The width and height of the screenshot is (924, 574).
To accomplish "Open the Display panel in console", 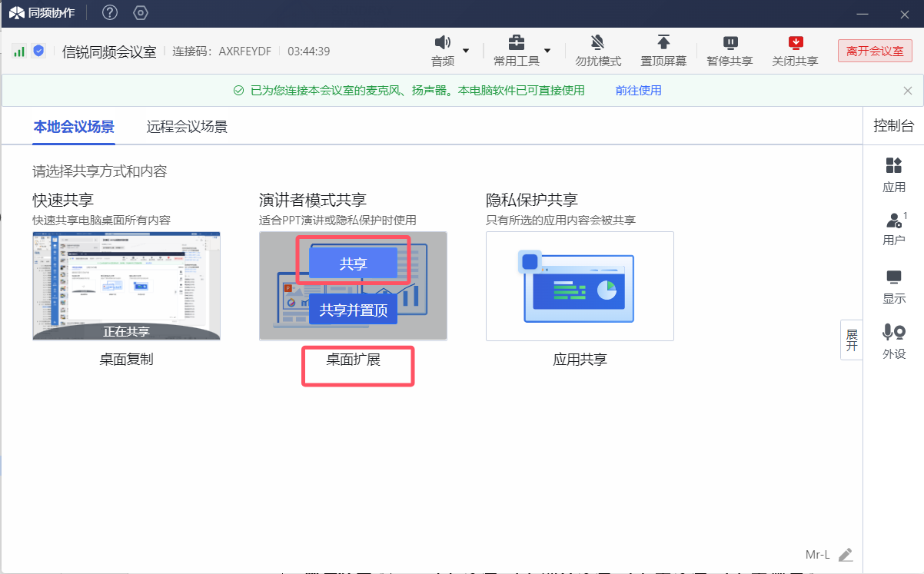I will (x=894, y=286).
